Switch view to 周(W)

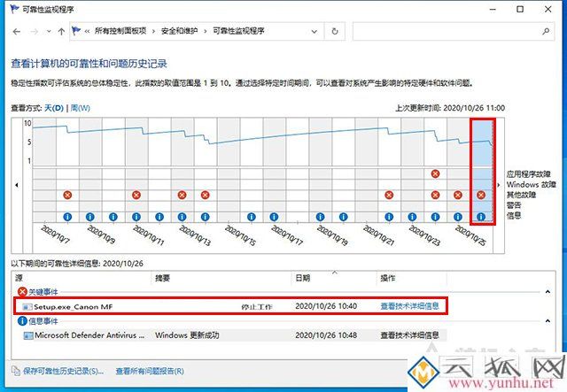80,108
